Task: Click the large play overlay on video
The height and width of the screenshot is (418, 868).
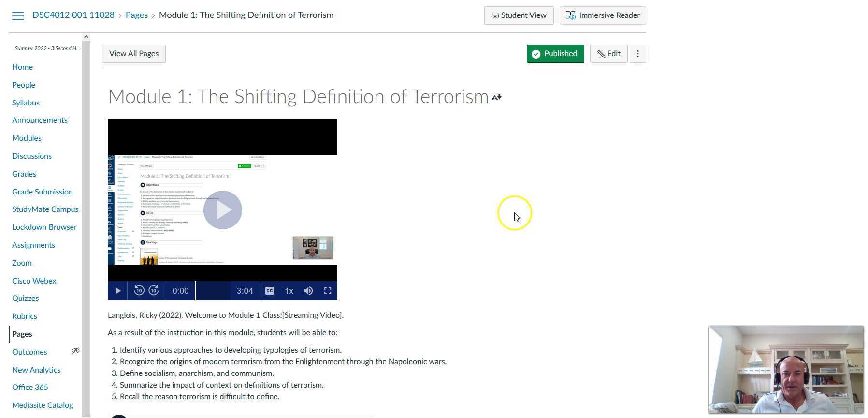Action: (x=222, y=210)
